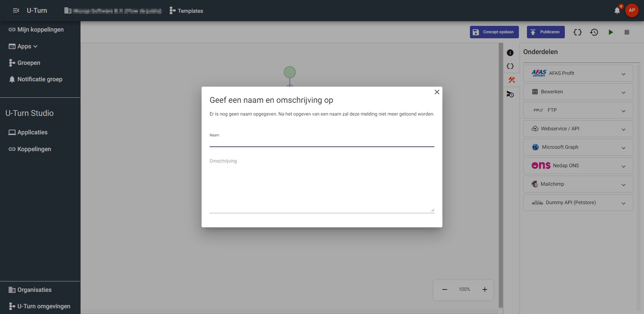Viewport: 644px width, 314px height.
Task: Collapse sidebar with the hamburger menu icon
Action: point(16,11)
